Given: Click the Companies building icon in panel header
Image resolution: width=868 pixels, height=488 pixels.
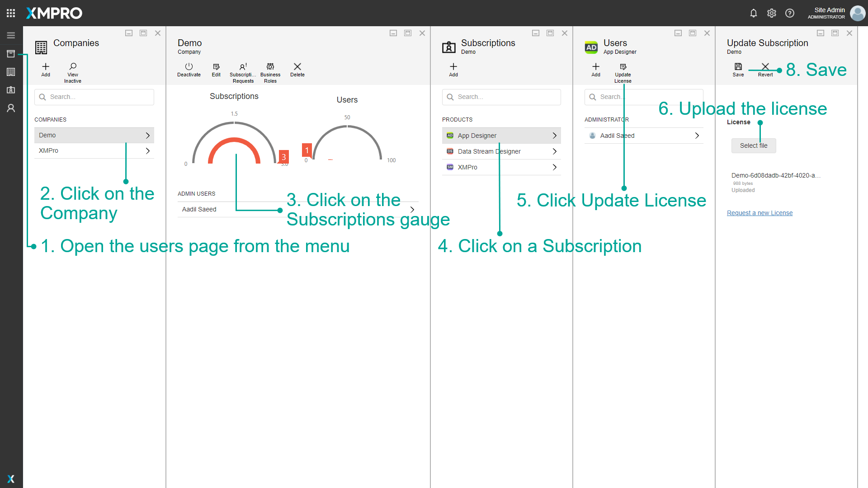Looking at the screenshot, I should point(41,47).
